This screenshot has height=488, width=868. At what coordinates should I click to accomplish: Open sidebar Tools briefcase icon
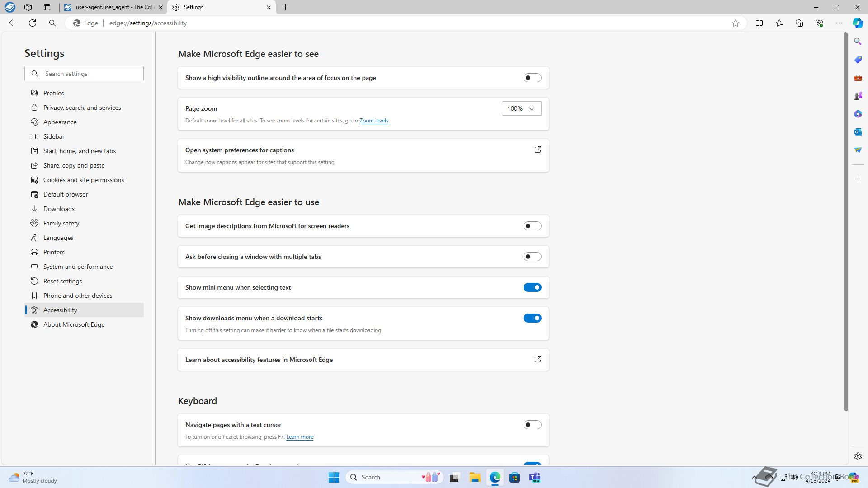[858, 78]
